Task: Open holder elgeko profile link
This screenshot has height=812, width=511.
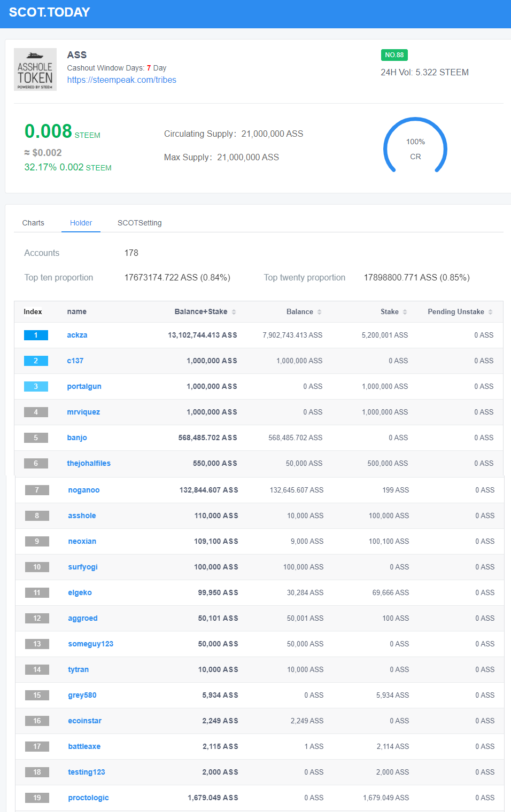Action: [80, 592]
